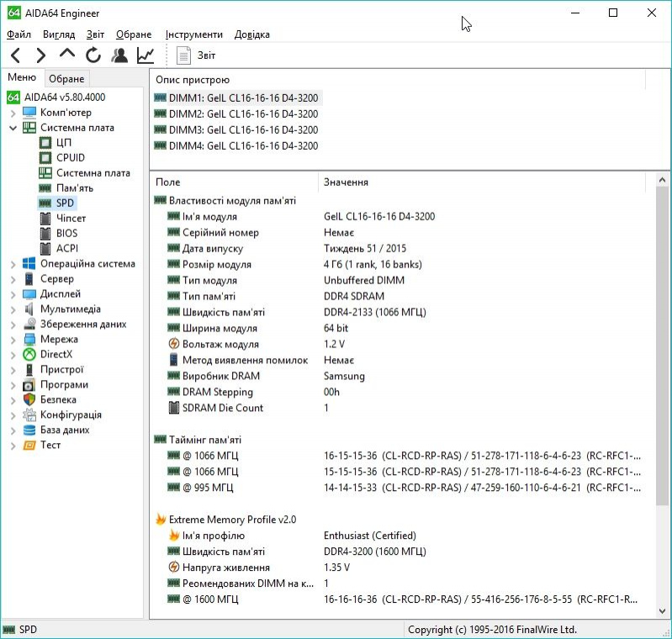Click the Програми programs icon
The image size is (672, 639).
pos(29,385)
